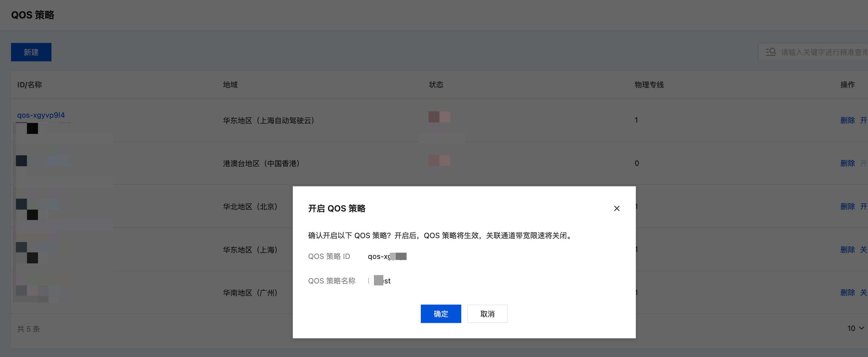Screen dimensions: 868x357
Task: Click the ID/名称 column header
Action: 30,85
